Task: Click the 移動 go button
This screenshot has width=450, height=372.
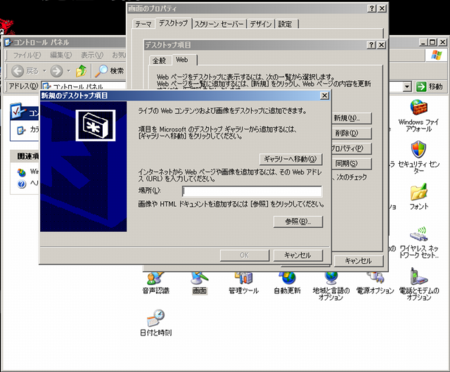Action: coord(430,87)
